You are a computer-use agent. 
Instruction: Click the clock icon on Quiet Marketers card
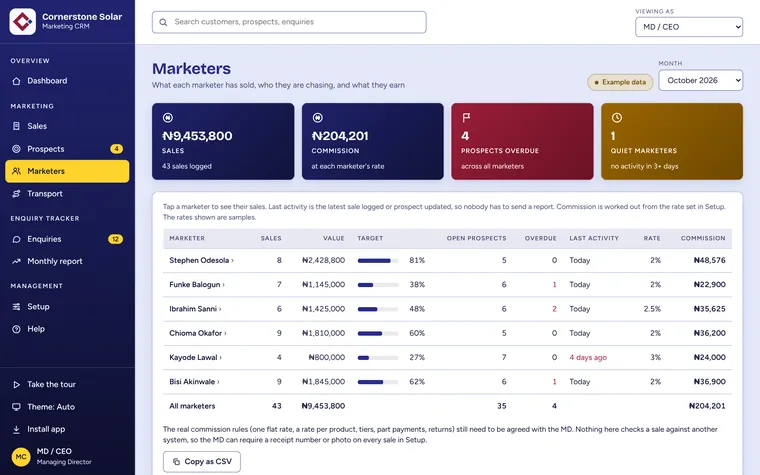pos(617,117)
